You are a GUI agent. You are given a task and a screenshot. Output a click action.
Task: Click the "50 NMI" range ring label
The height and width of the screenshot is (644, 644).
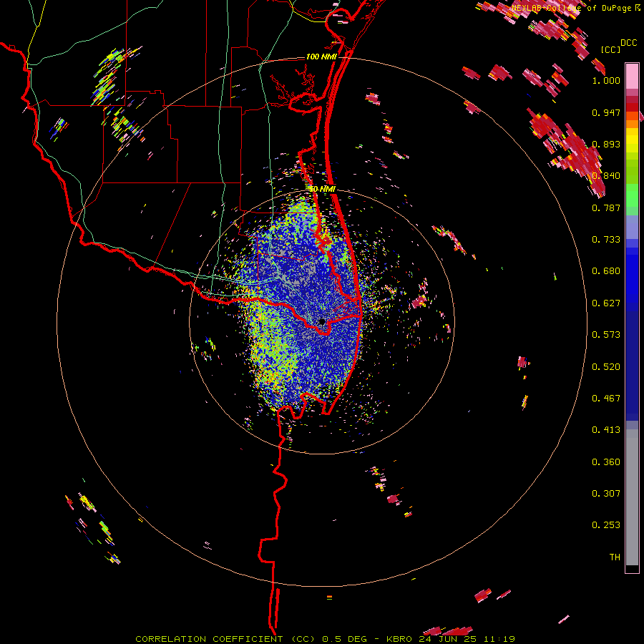coord(323,189)
